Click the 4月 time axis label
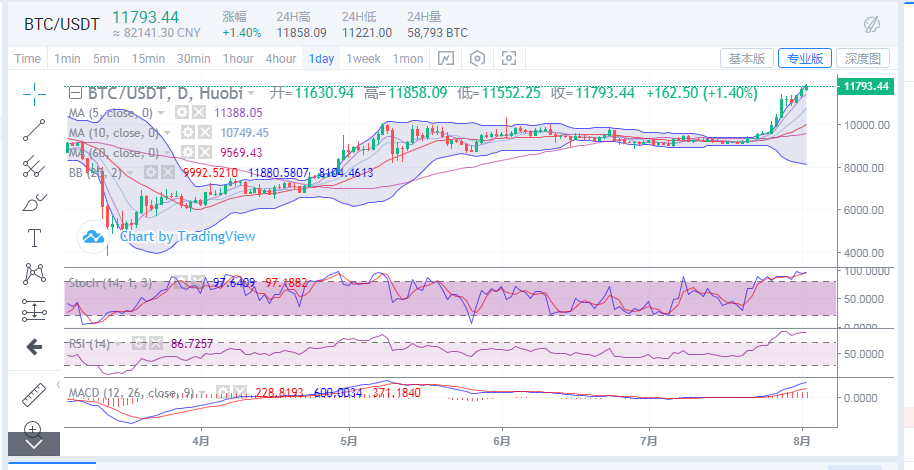Screen dimensions: 914x470 pyautogui.click(x=201, y=441)
